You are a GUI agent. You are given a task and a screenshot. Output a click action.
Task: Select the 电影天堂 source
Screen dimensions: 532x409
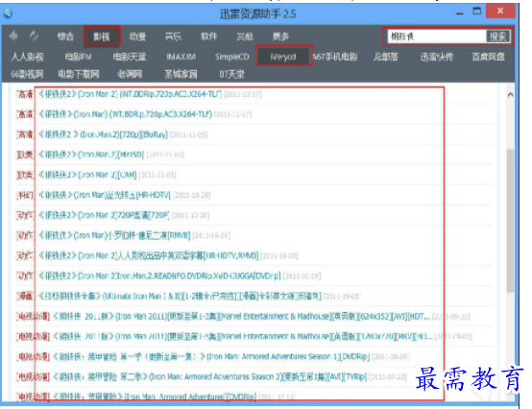coord(130,57)
